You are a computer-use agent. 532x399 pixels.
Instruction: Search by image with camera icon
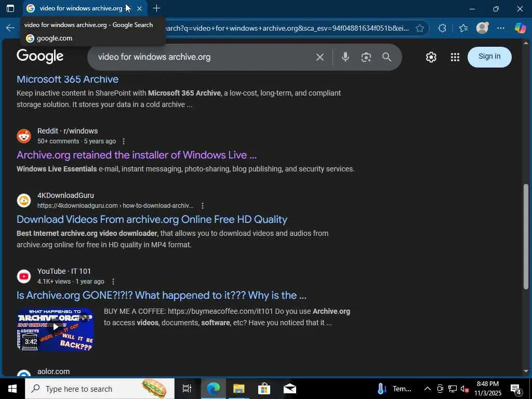point(366,57)
